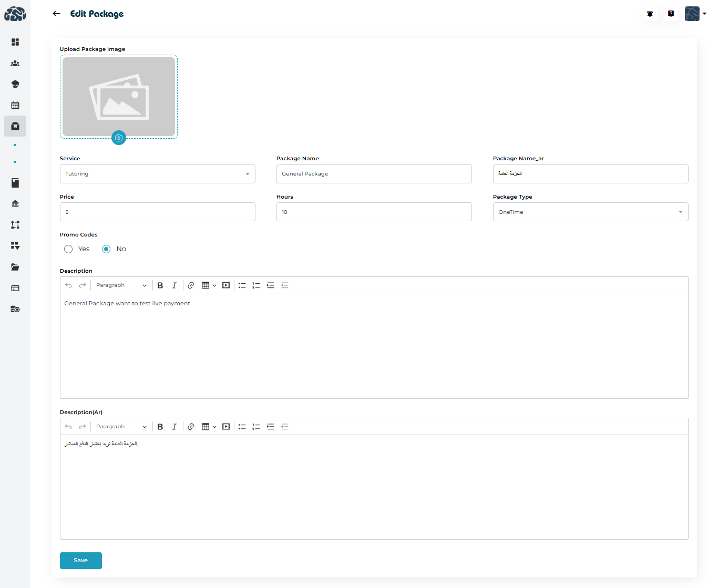The width and height of the screenshot is (718, 588).
Task: Toggle Italic in the Description(Ar) toolbar
Action: (175, 427)
